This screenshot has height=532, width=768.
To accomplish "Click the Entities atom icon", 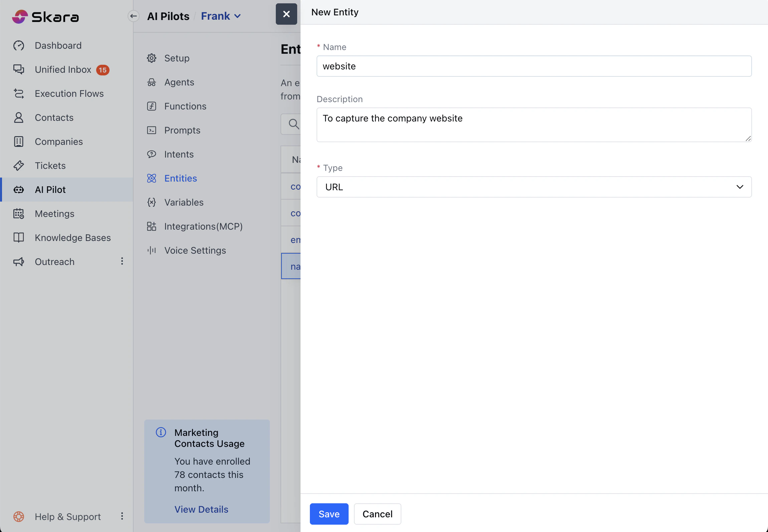I will coord(152,178).
